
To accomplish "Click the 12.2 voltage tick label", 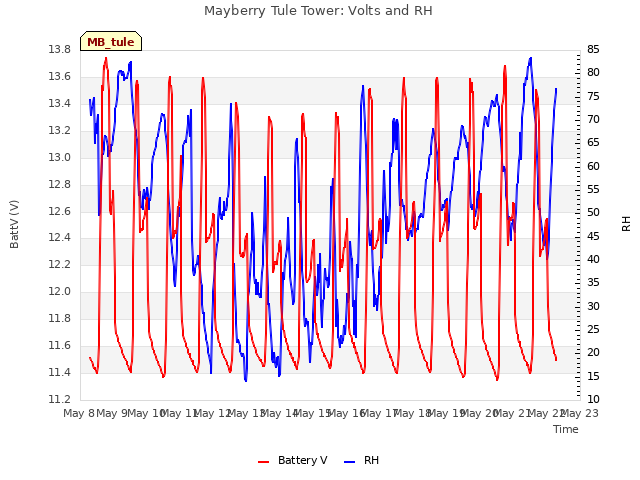I will [x=60, y=264].
